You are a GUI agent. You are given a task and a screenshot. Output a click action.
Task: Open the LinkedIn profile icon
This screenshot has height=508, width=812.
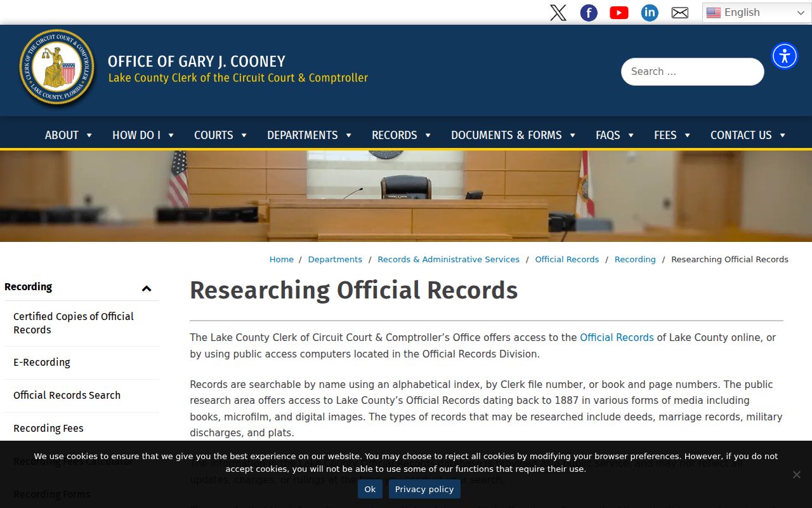[650, 13]
